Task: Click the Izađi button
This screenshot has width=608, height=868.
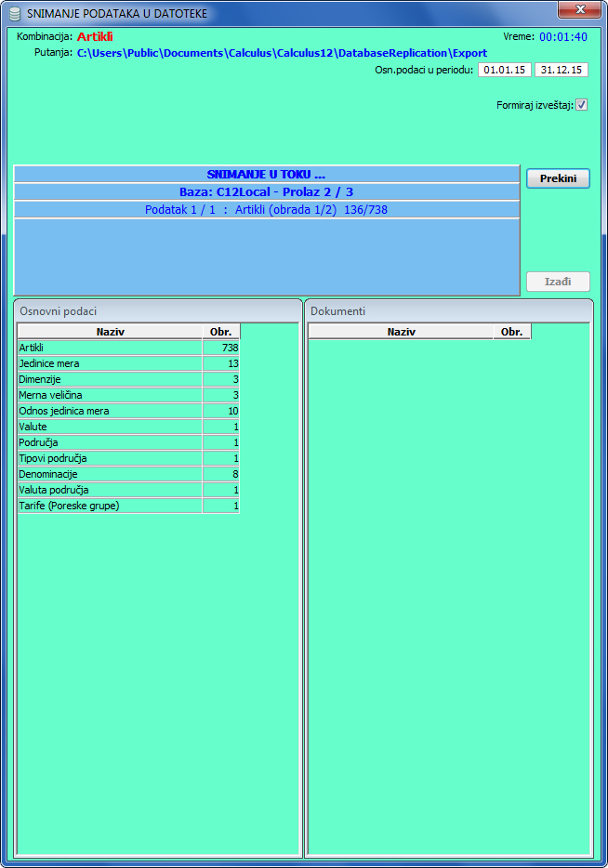Action: 558,282
